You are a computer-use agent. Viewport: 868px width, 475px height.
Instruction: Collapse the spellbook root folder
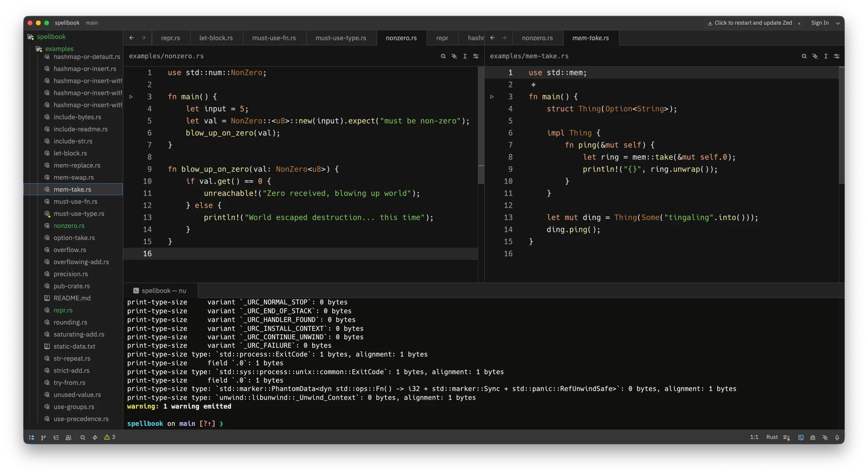(51, 37)
